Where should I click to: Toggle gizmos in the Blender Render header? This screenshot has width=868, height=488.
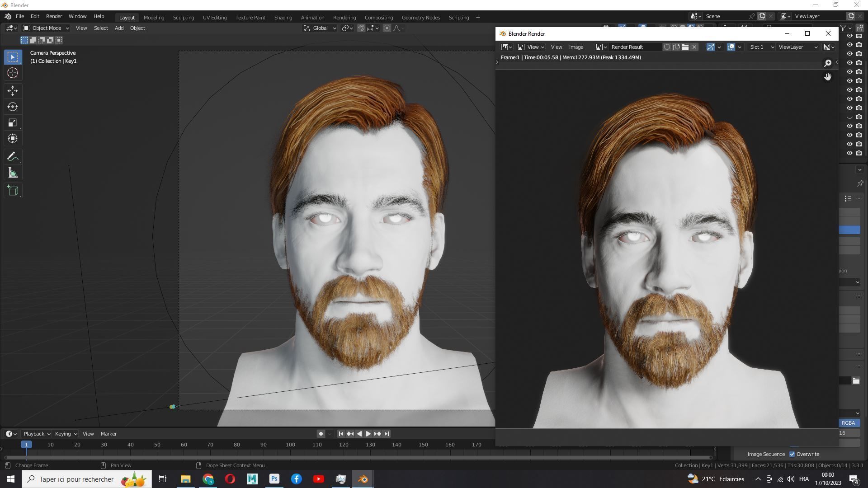[x=710, y=47]
